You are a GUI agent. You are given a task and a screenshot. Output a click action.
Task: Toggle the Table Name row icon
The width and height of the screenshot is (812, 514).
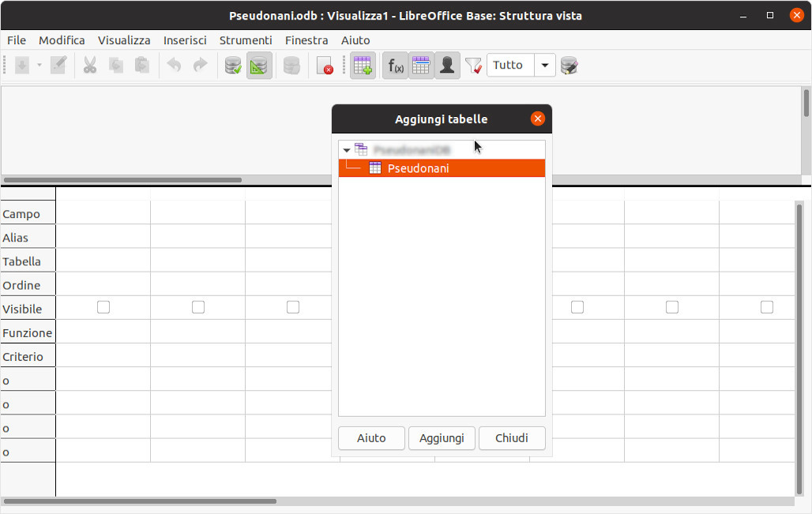422,66
